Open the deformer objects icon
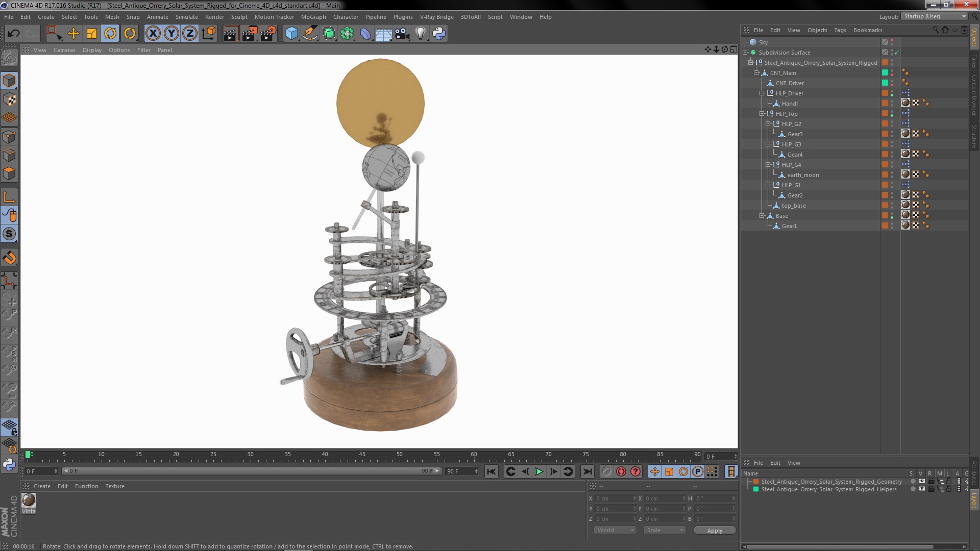This screenshot has width=980, height=551. (x=365, y=34)
